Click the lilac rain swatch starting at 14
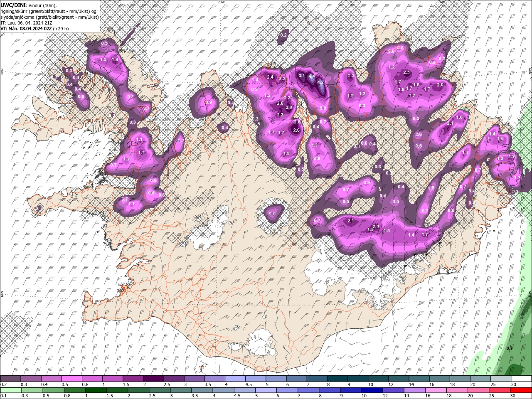The image size is (532, 399). 414,390
